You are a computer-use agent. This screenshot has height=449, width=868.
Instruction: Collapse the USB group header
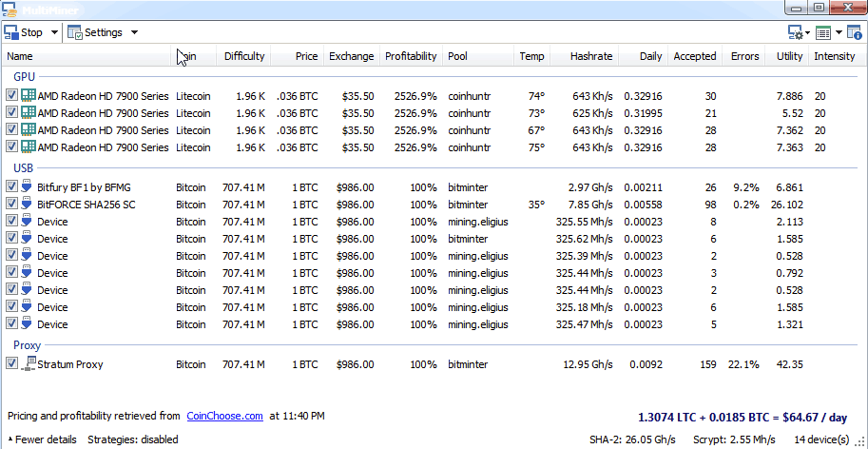tap(23, 167)
